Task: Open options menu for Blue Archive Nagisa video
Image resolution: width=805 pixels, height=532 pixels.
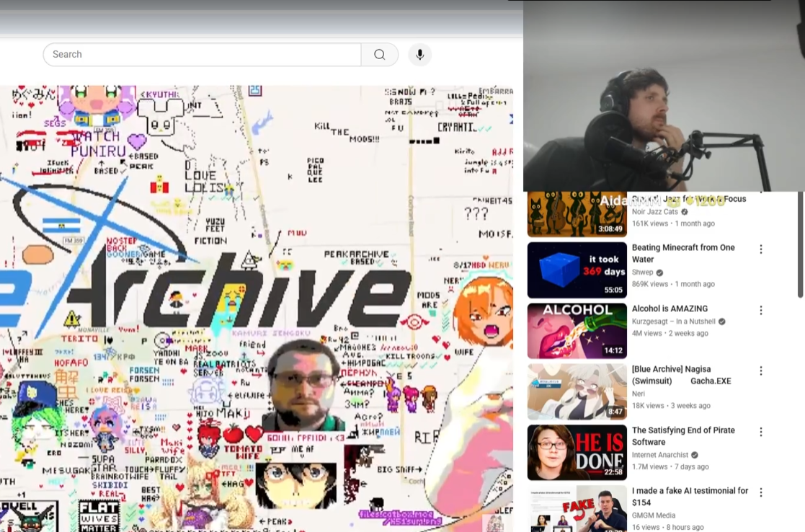Action: [761, 371]
